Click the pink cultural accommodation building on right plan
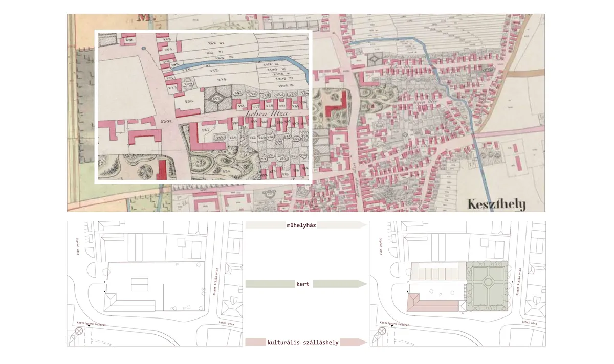Image resolution: width=614 pixels, height=364 pixels. pyautogui.click(x=433, y=305)
